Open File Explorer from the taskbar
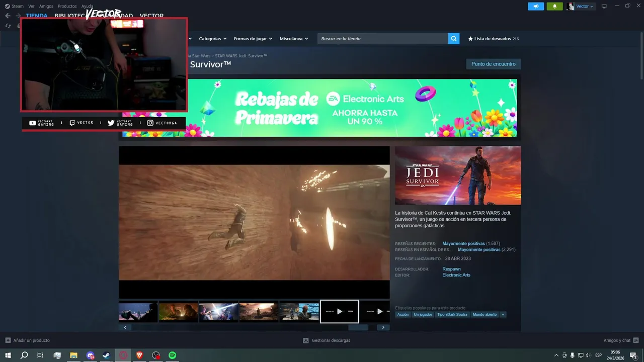 pos(73,355)
